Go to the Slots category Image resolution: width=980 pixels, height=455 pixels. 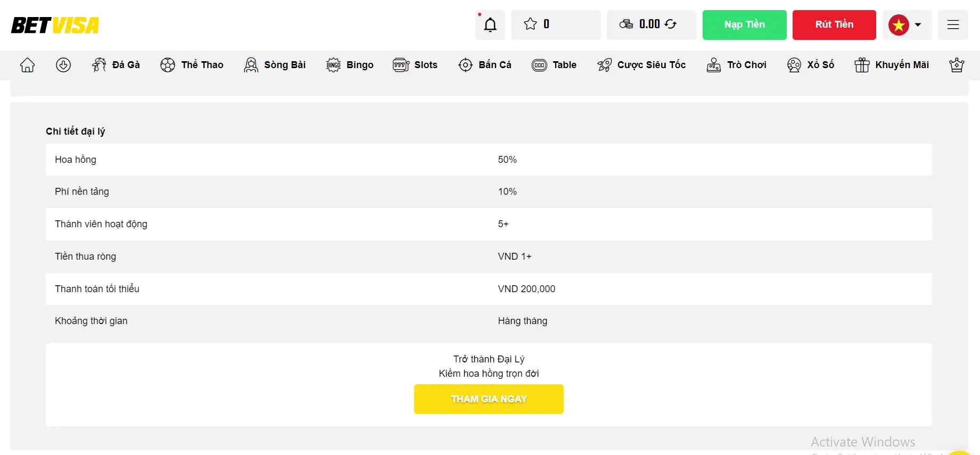pyautogui.click(x=415, y=65)
